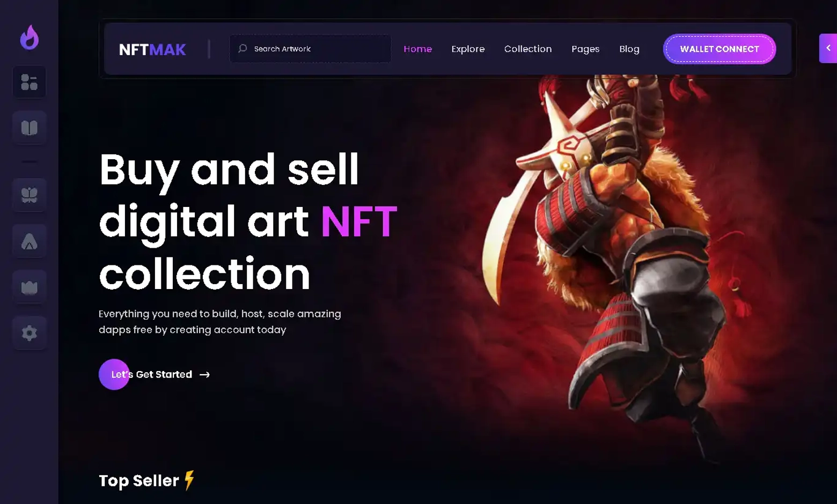837x504 pixels.
Task: Go to the Home tab
Action: (x=417, y=49)
